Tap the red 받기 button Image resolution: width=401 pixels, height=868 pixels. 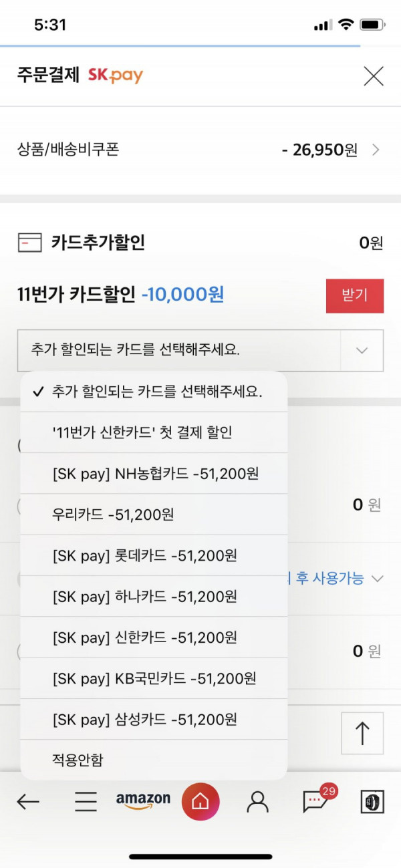(355, 295)
